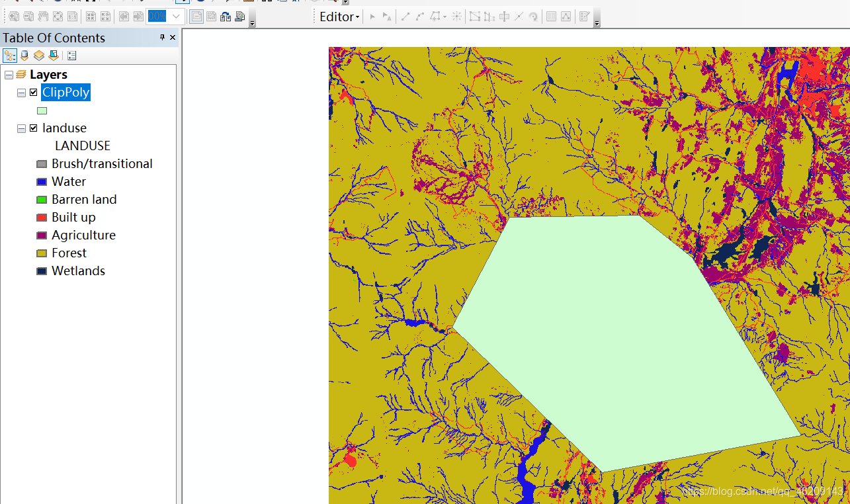This screenshot has width=850, height=504.
Task: Expand the Trace tool dropdown arrow
Action: point(445,17)
